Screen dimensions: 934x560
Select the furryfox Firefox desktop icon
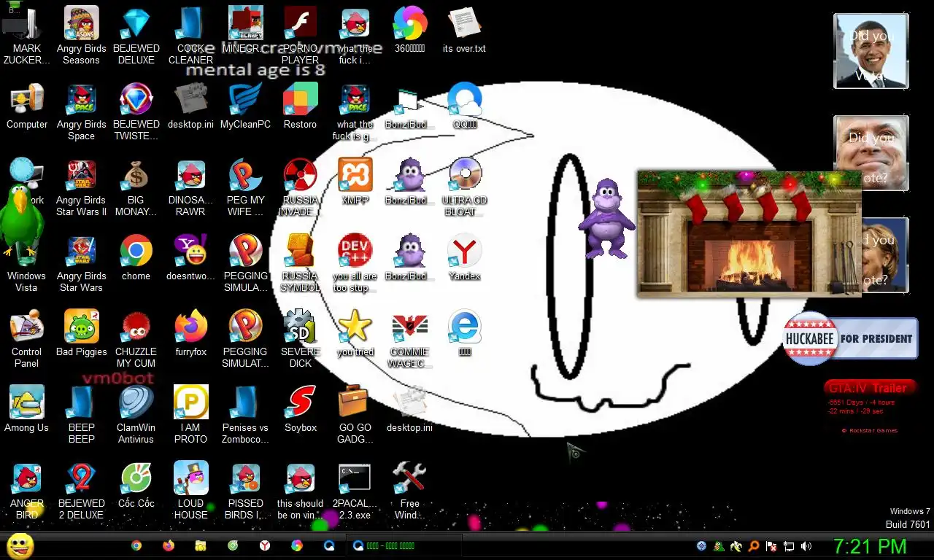tap(190, 334)
